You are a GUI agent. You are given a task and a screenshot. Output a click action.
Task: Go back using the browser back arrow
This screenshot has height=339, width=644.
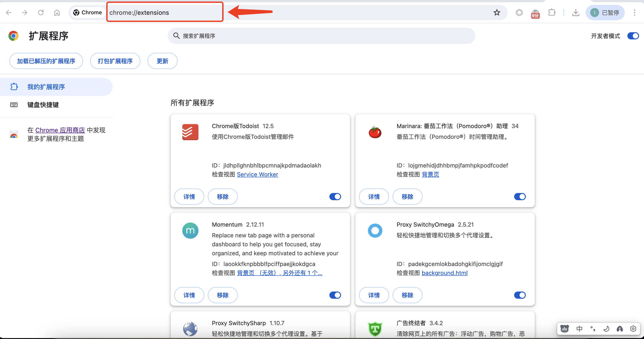[x=9, y=13]
